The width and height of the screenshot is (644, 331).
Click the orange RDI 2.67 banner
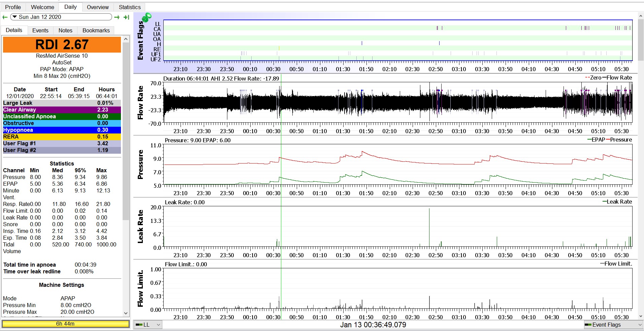pos(62,44)
